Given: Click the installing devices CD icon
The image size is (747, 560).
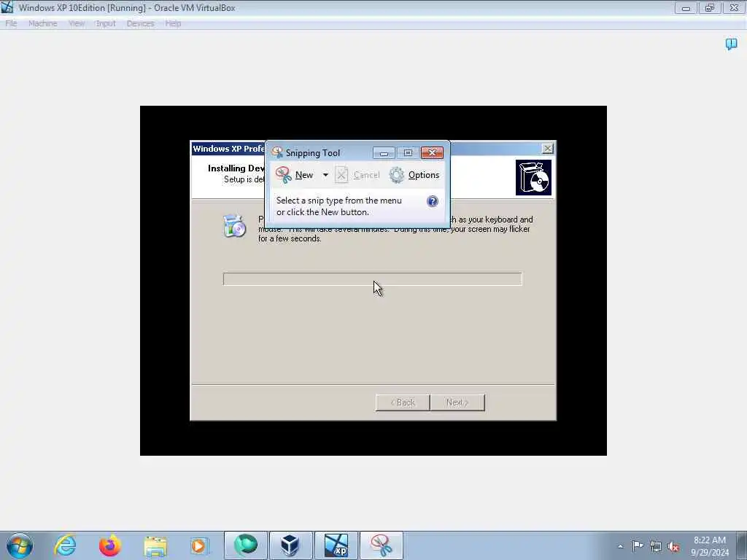Looking at the screenshot, I should (x=234, y=226).
